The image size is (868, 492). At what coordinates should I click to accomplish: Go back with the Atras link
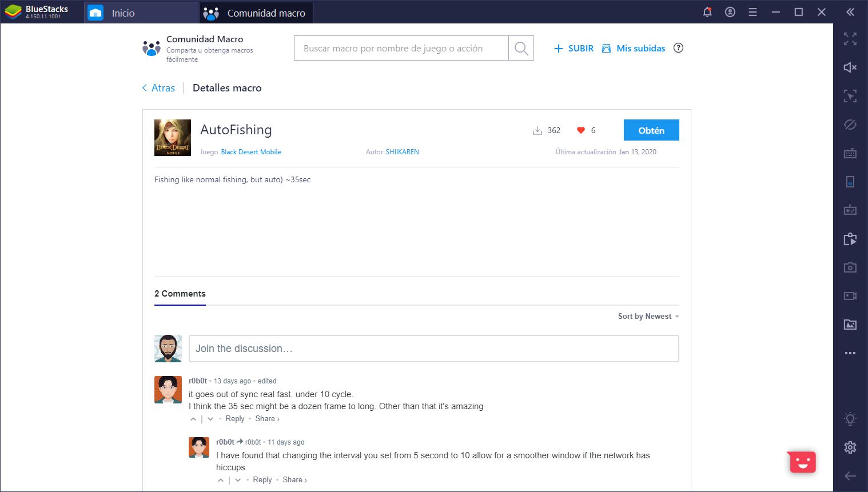point(158,88)
